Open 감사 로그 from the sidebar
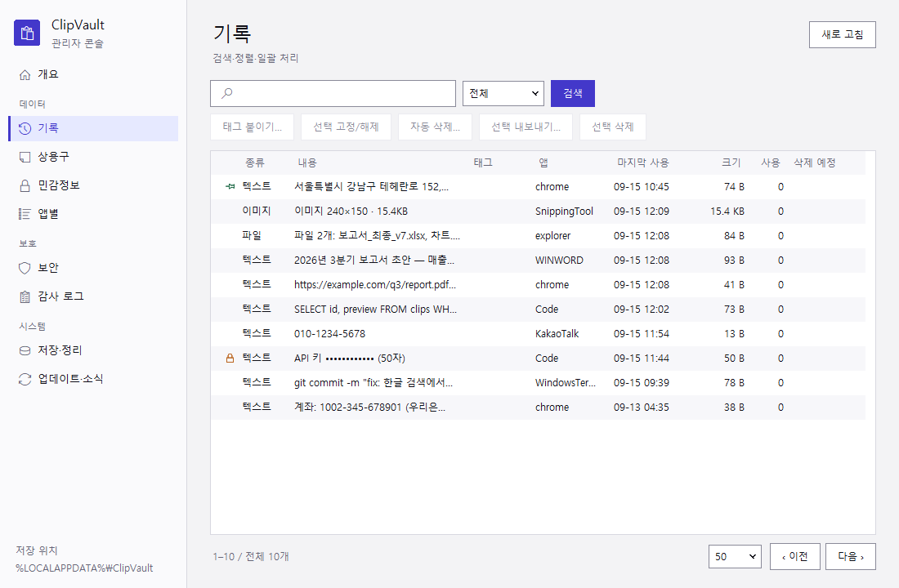The width and height of the screenshot is (899, 588). 93,297
